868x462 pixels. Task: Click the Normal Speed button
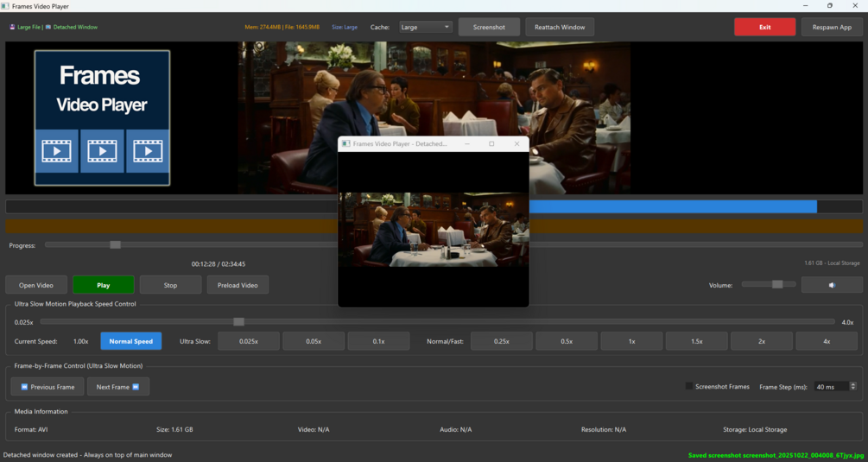click(130, 341)
